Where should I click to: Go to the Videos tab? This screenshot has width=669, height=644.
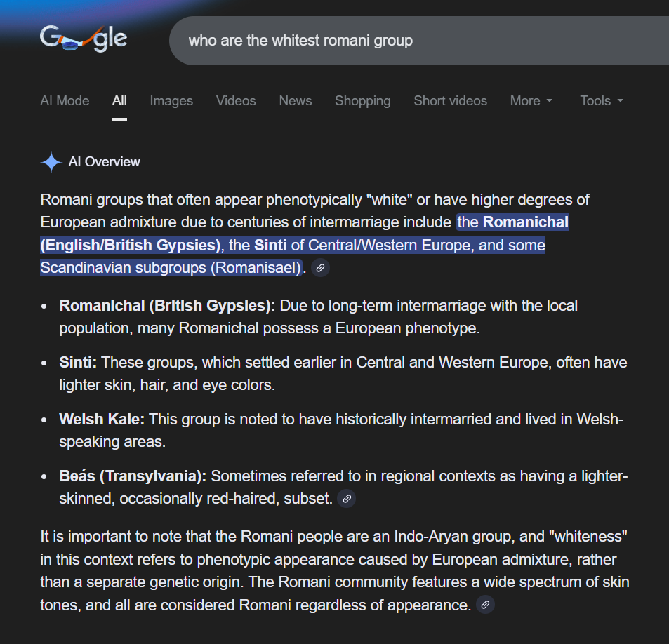tap(236, 101)
